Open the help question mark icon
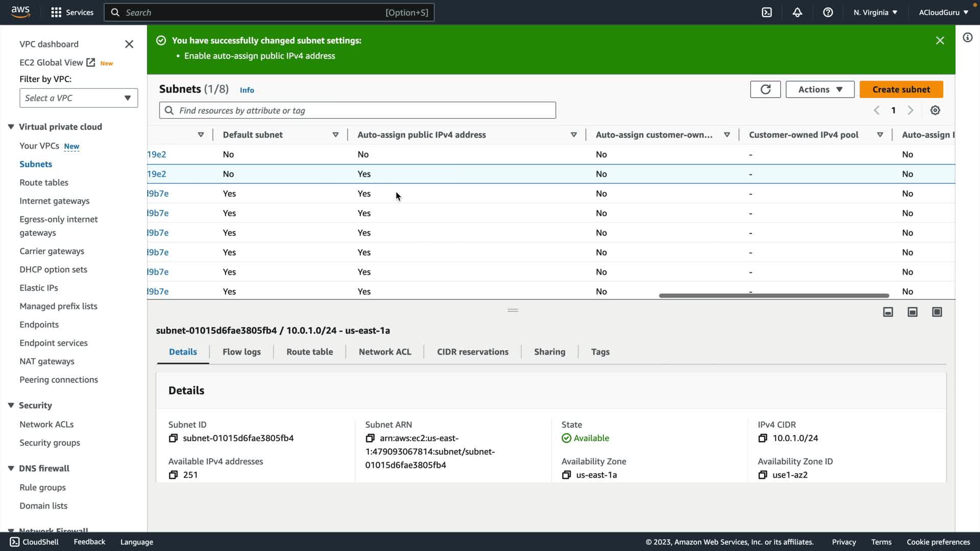The height and width of the screenshot is (551, 980). (828, 12)
